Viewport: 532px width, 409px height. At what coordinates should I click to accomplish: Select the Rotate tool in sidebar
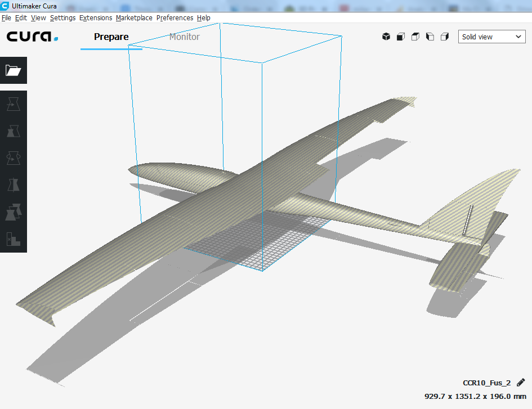click(13, 158)
